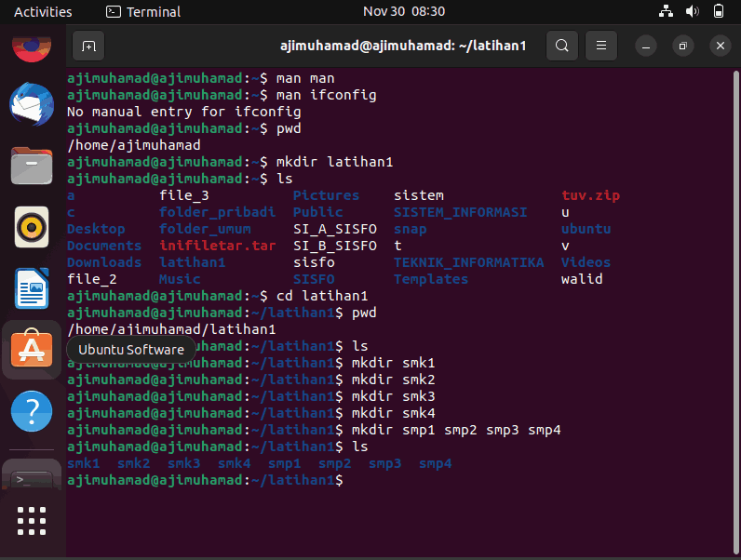
Task: Click 'SI_A_SISFO' in the listing
Action: coord(335,229)
